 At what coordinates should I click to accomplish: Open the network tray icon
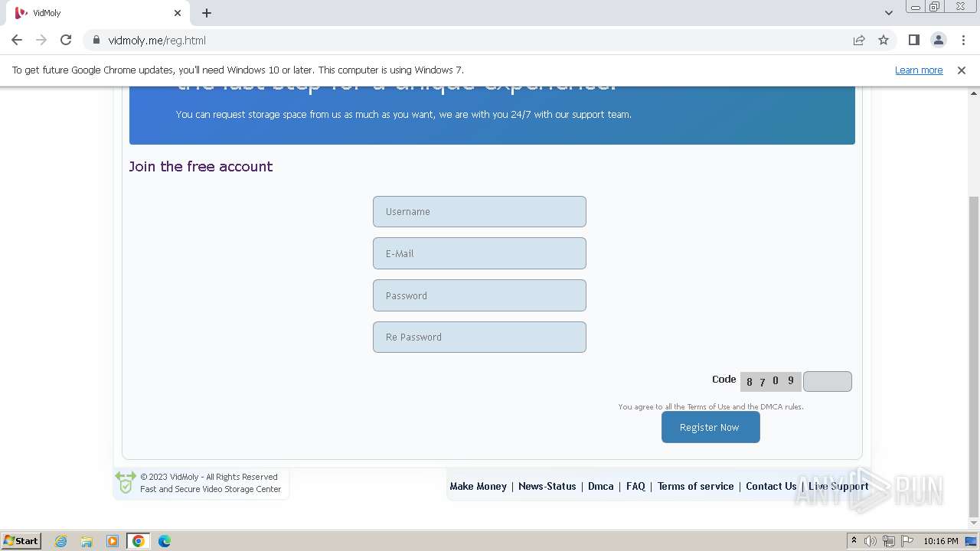[889, 541]
